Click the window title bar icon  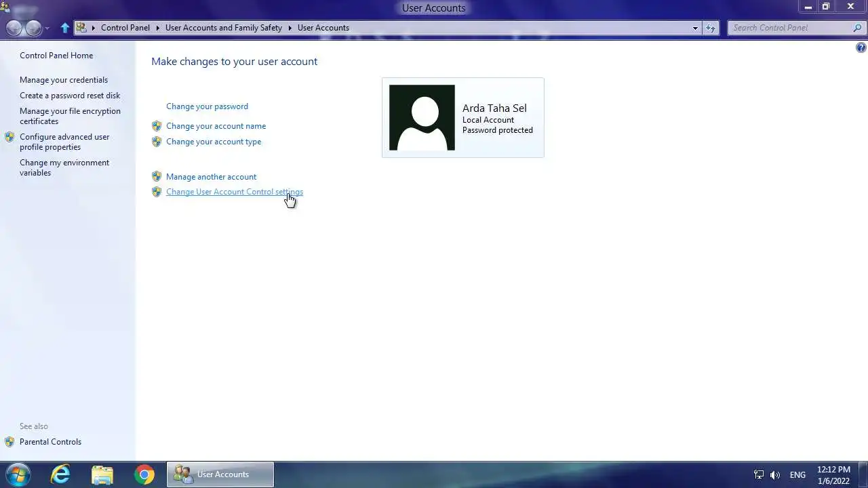click(5, 7)
